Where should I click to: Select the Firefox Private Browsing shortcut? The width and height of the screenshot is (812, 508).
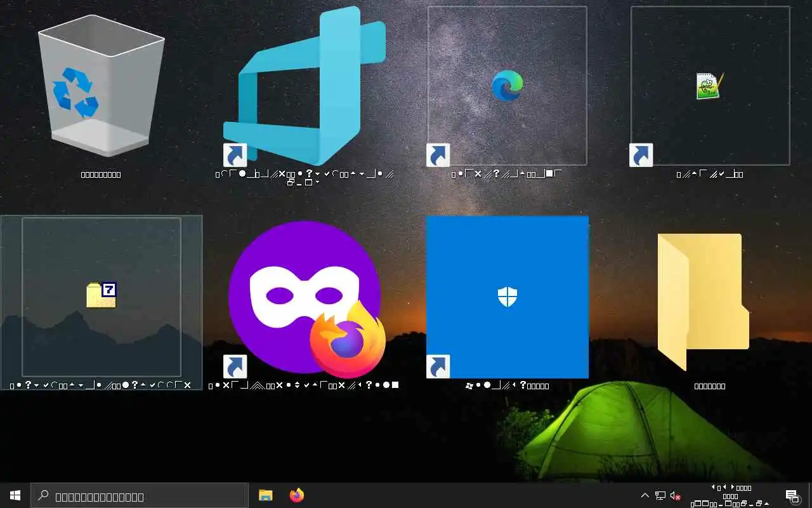[306, 298]
